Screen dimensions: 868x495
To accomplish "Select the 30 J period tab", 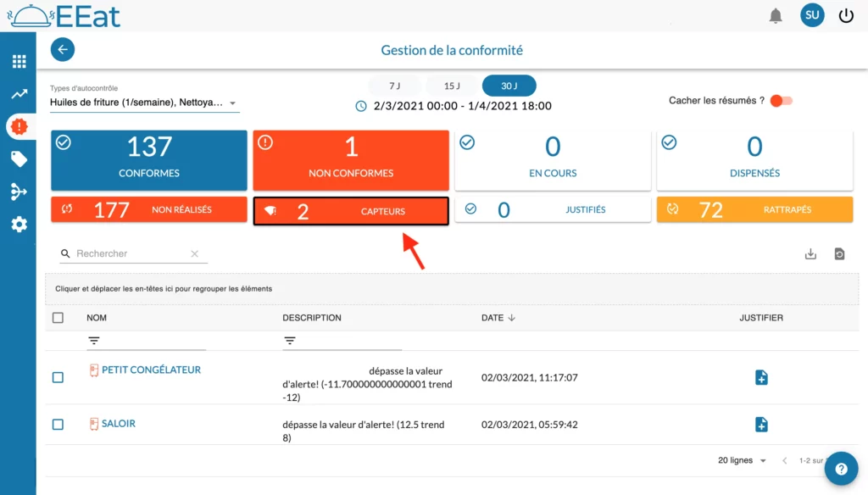I will click(509, 86).
